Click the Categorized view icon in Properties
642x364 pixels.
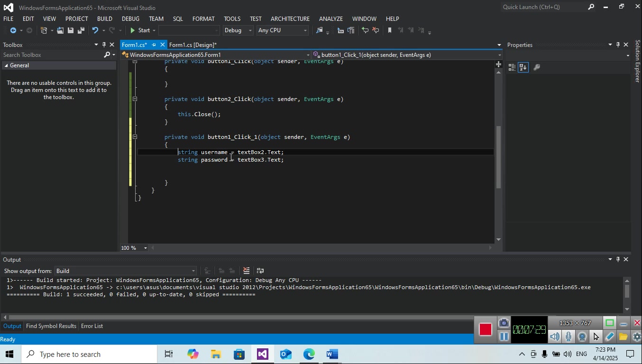click(x=512, y=68)
